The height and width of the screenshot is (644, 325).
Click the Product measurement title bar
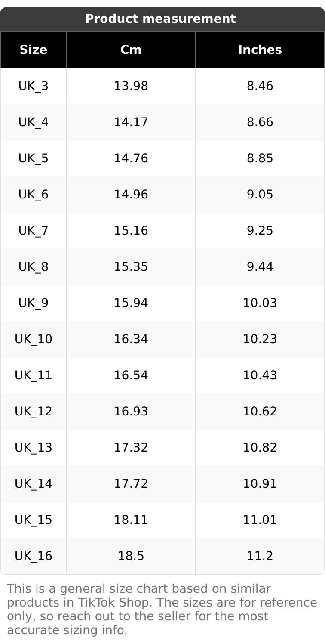(x=160, y=19)
